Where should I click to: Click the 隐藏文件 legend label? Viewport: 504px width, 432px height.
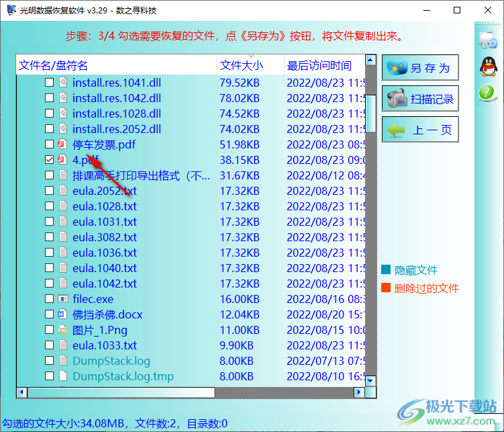416,270
